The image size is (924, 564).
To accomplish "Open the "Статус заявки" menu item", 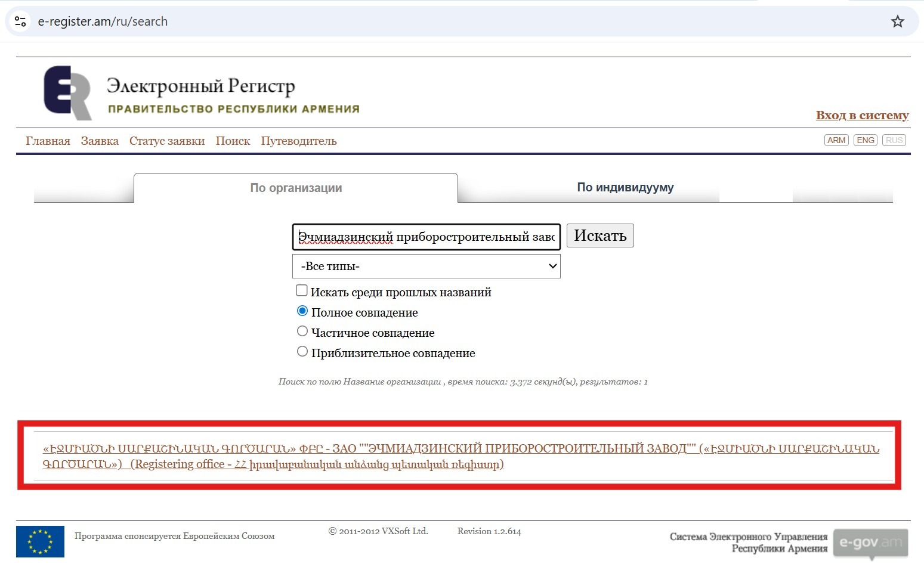I will pyautogui.click(x=167, y=141).
